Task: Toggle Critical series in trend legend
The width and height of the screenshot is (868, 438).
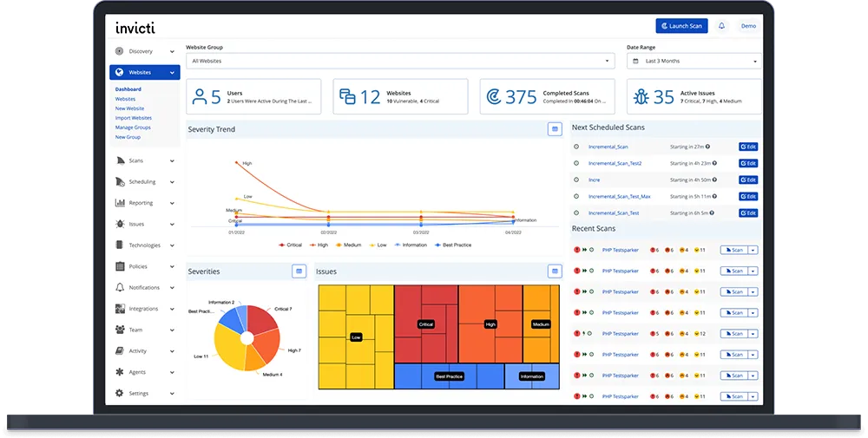Action: 290,245
